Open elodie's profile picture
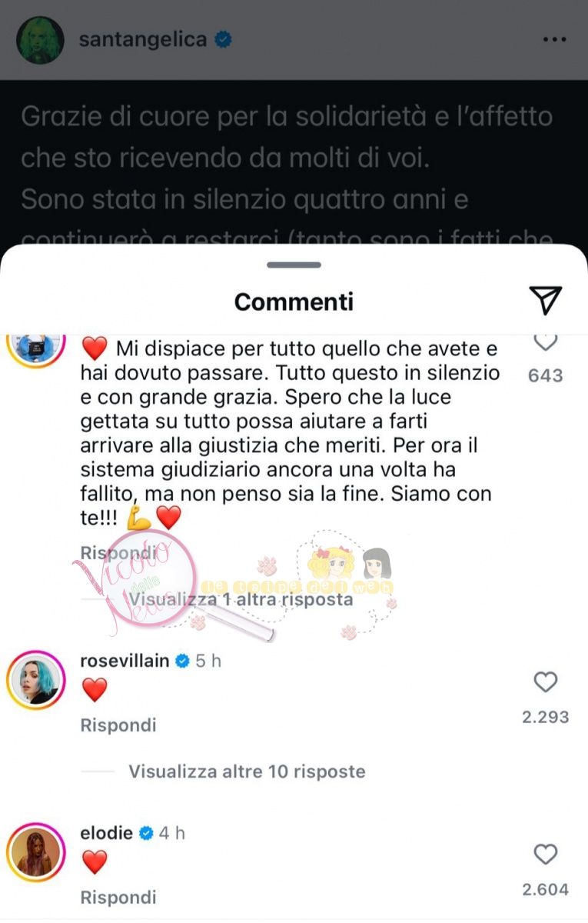Screen dimensions: 588x923 pyautogui.click(x=34, y=851)
